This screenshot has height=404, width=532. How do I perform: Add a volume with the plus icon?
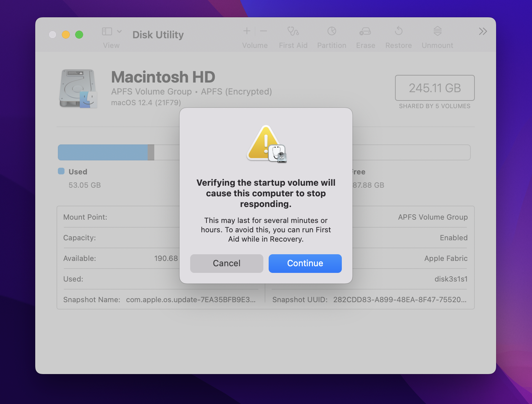[x=247, y=31]
